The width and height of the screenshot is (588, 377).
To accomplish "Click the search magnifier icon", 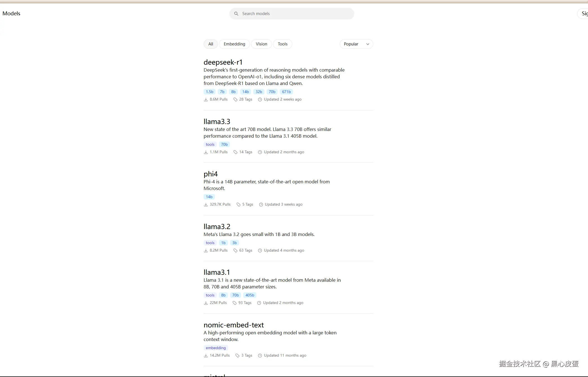I will [x=236, y=14].
